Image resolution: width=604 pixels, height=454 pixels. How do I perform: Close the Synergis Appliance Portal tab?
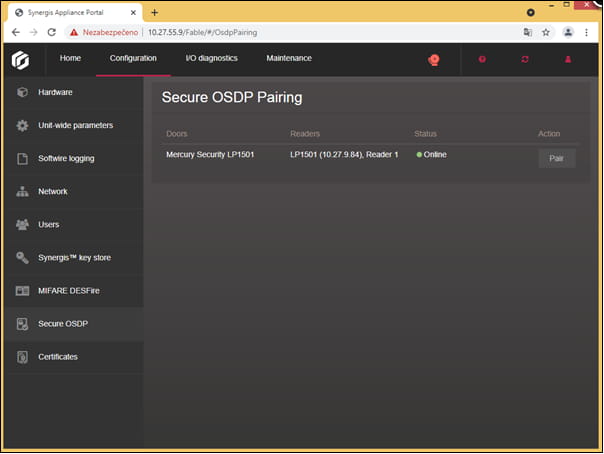(x=133, y=13)
